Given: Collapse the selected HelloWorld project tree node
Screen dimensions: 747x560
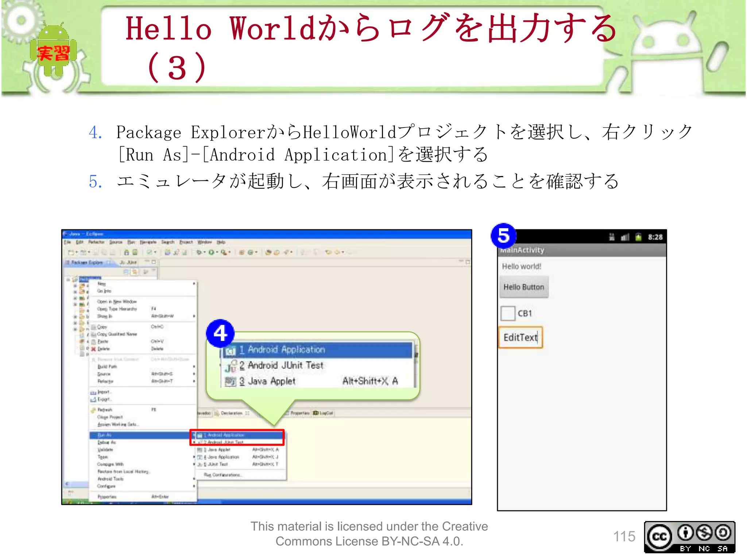Looking at the screenshot, I should (68, 280).
